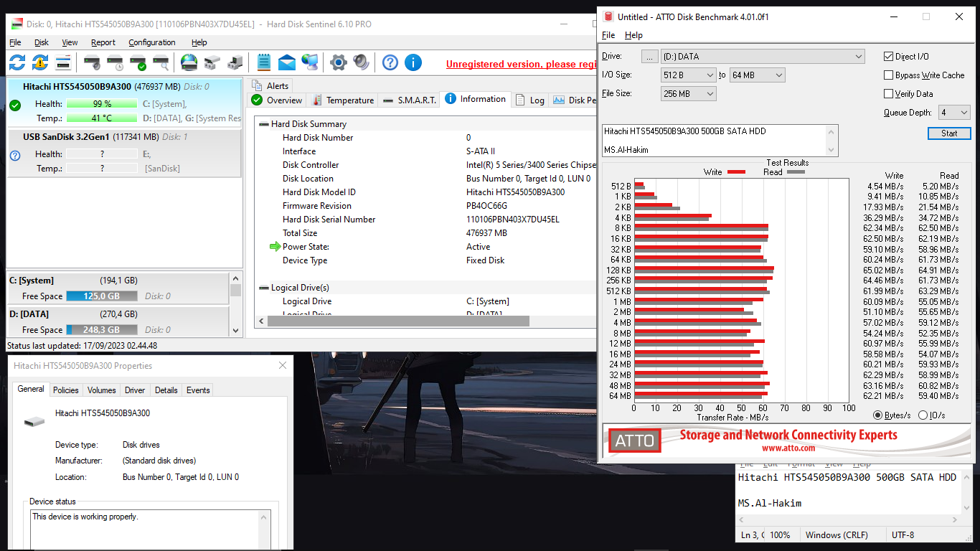Open the Details tab in Properties dialog
The width and height of the screenshot is (980, 551).
tap(166, 390)
